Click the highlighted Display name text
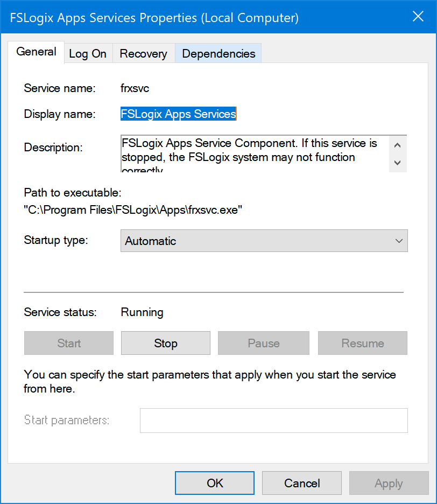437x504 pixels. [179, 114]
